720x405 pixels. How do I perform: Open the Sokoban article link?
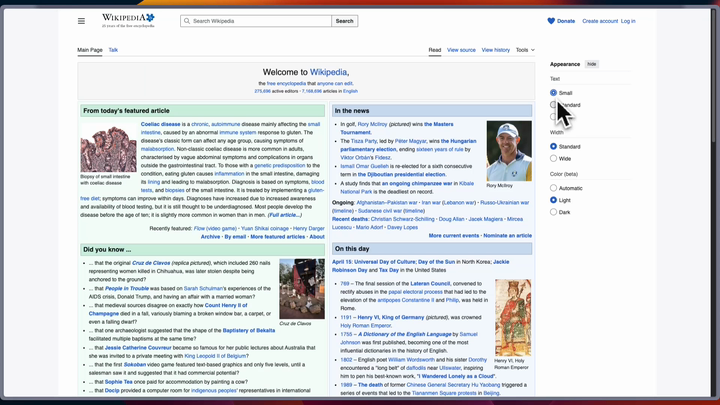tap(135, 365)
